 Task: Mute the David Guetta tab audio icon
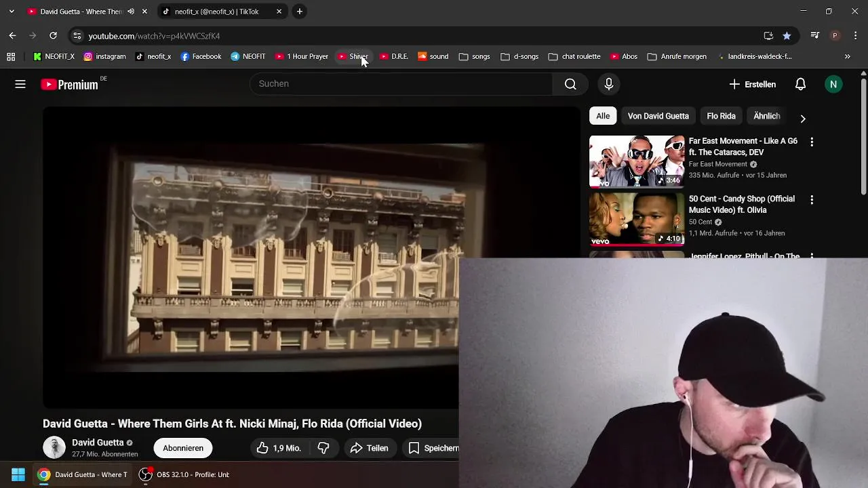(x=131, y=12)
